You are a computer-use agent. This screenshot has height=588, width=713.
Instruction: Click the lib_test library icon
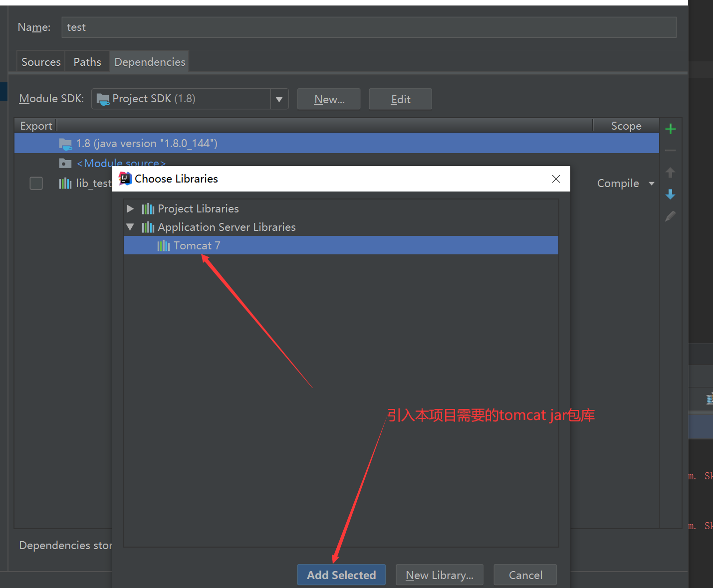(65, 184)
